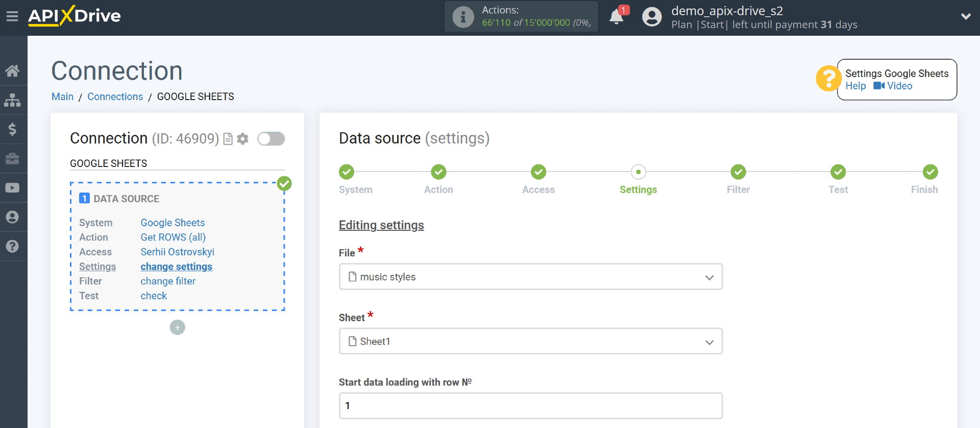
Task: Expand the Sheet dropdown showing Sheet1
Action: pos(530,341)
